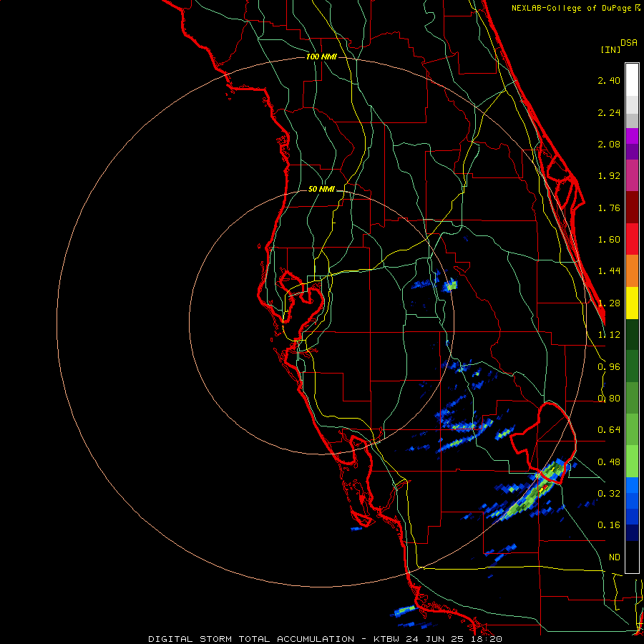Image resolution: width=644 pixels, height=644 pixels.
Task: Select the 0.16 legend value
Action: pyautogui.click(x=609, y=525)
